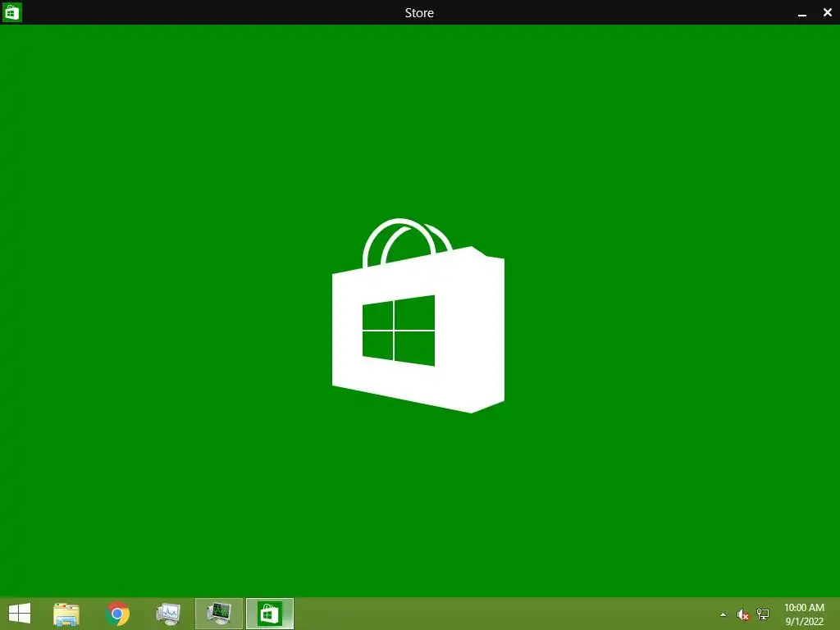Image resolution: width=840 pixels, height=630 pixels.
Task: Click the Store title text
Action: [x=419, y=13]
